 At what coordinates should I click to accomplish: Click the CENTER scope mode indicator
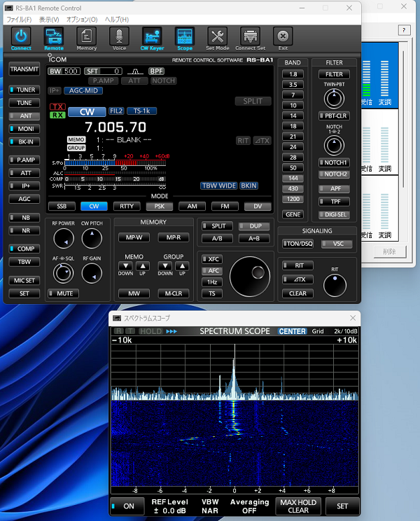[292, 331]
